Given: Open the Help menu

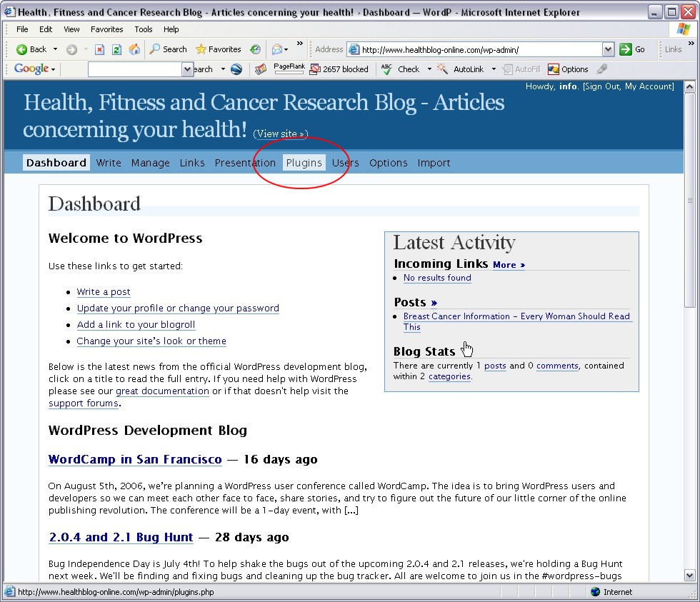Looking at the screenshot, I should pos(171,29).
